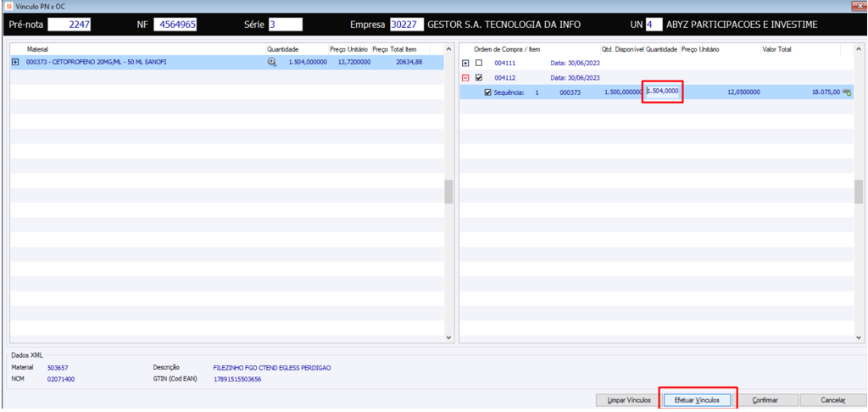Screen dimensions: 868x412
Task: Click the left grid Preço Unitário header
Action: (348, 49)
